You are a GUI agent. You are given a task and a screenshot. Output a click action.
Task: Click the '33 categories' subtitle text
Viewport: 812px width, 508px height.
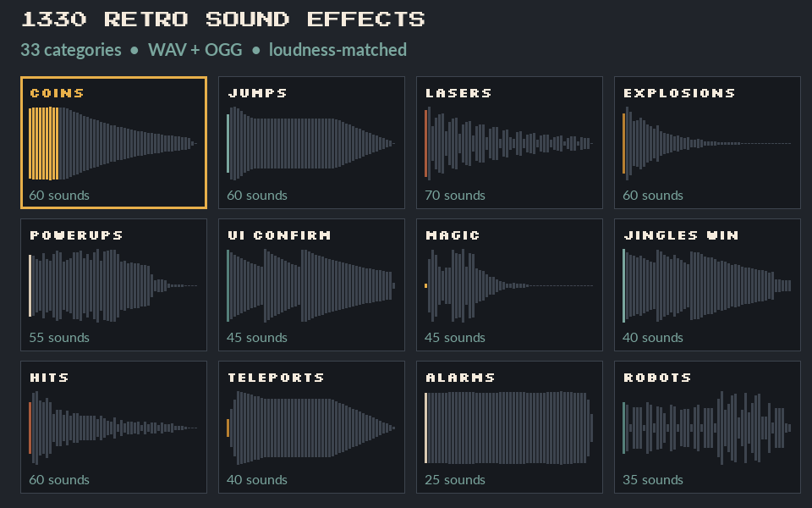click(71, 50)
